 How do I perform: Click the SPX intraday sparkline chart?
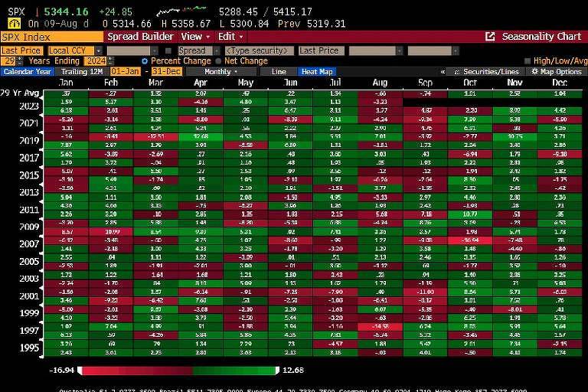[x=181, y=11]
